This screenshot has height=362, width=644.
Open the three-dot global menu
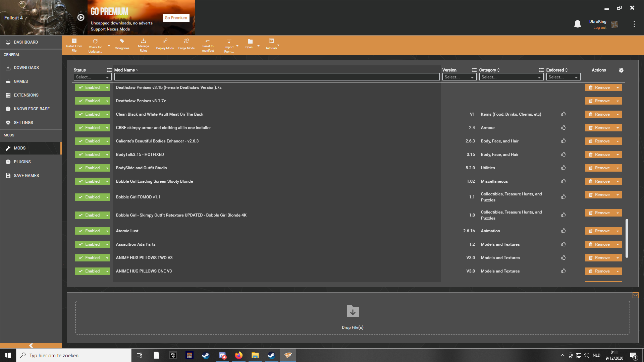(x=634, y=24)
